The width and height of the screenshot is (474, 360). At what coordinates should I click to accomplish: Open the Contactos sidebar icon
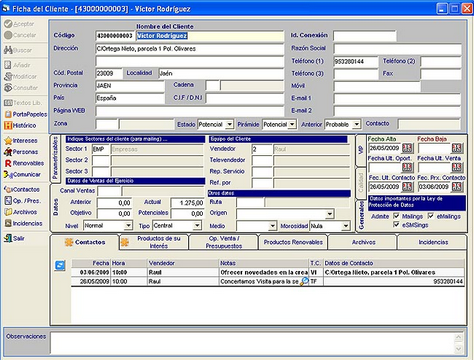pyautogui.click(x=8, y=189)
